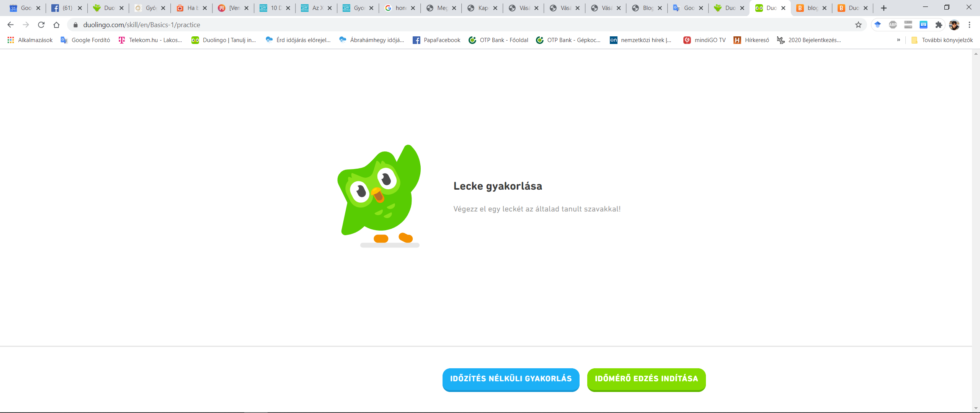Viewport: 980px width, 413px height.
Task: Close the Facebook (61) tab
Action: (80, 8)
